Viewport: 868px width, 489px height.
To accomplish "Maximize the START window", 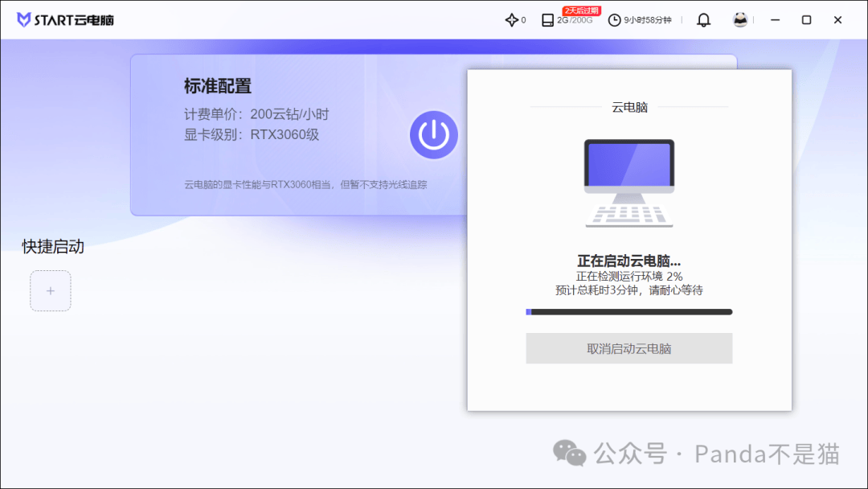I will [x=807, y=20].
